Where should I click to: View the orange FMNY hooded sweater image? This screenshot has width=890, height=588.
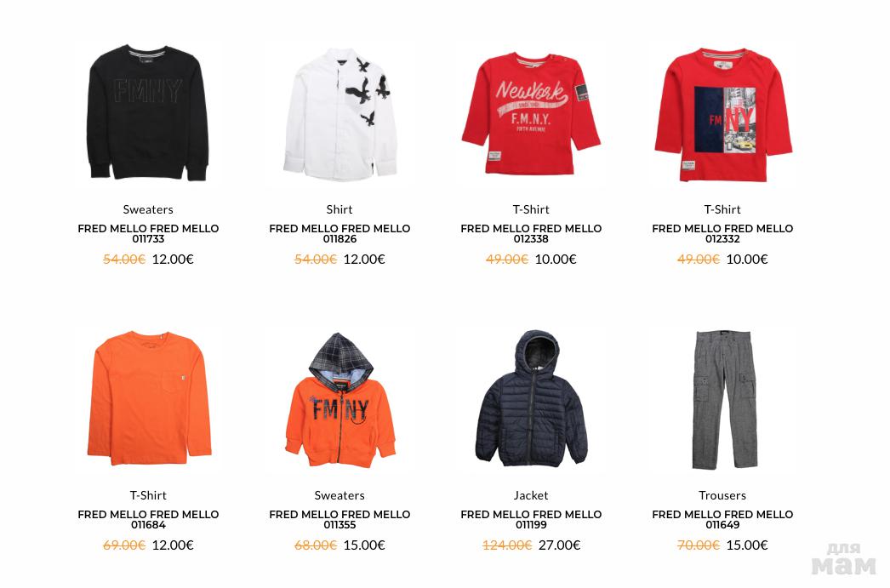click(x=339, y=400)
